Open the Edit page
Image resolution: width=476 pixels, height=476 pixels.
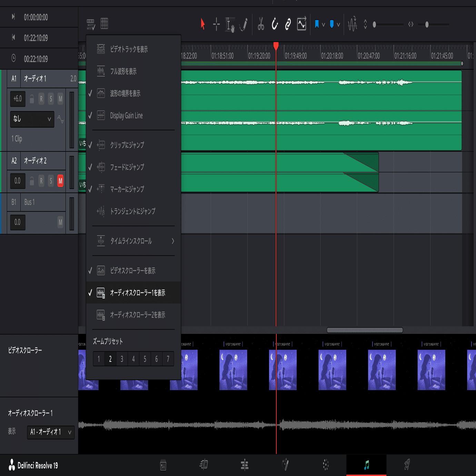click(245, 465)
